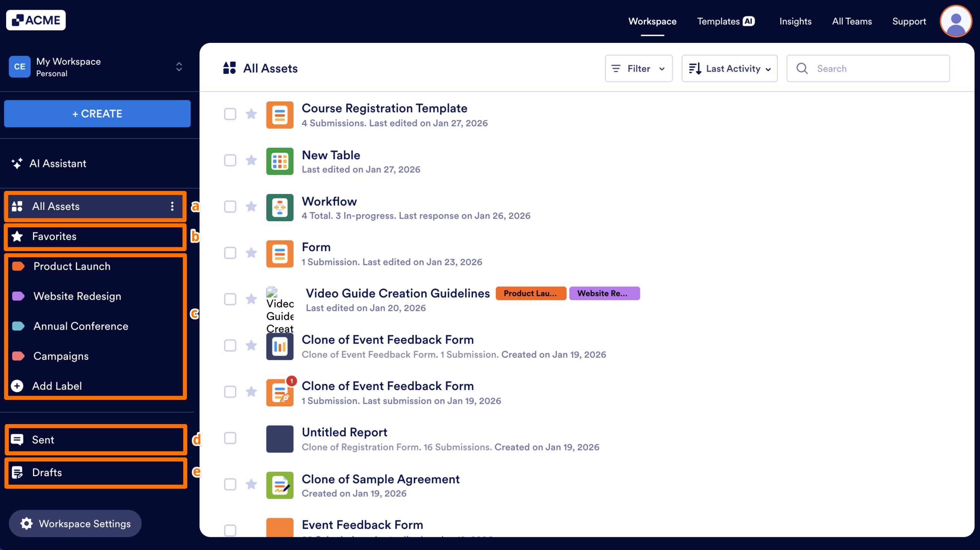Open Workspace Settings
980x550 pixels.
click(75, 523)
